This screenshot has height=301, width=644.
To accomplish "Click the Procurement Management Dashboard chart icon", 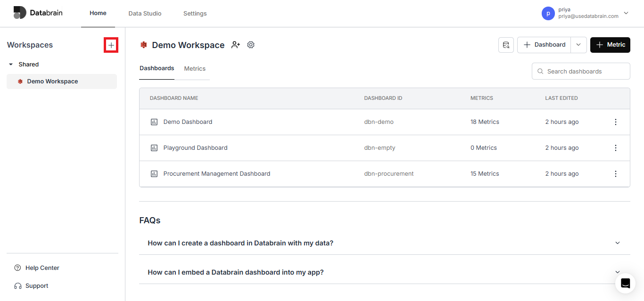I will [154, 174].
